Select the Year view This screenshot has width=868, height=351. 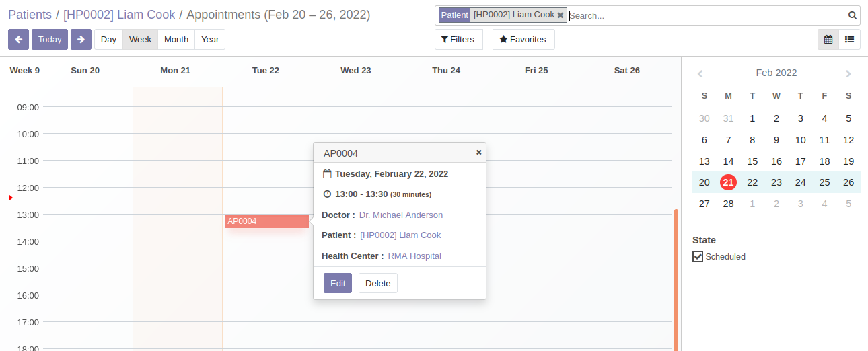[x=210, y=40]
